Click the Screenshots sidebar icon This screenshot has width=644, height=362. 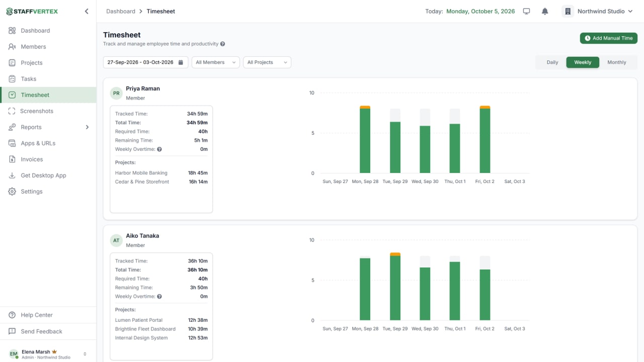[x=12, y=111]
